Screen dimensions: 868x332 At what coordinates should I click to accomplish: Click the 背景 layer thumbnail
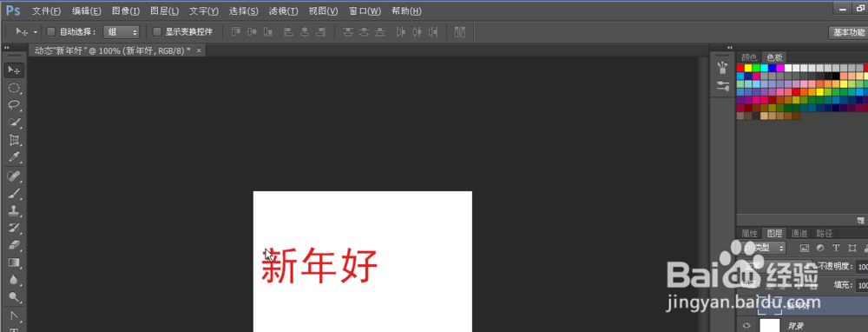(x=769, y=326)
